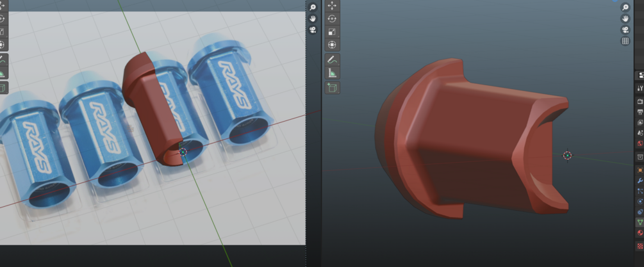Select the Rotate tool in right viewport

[333, 19]
